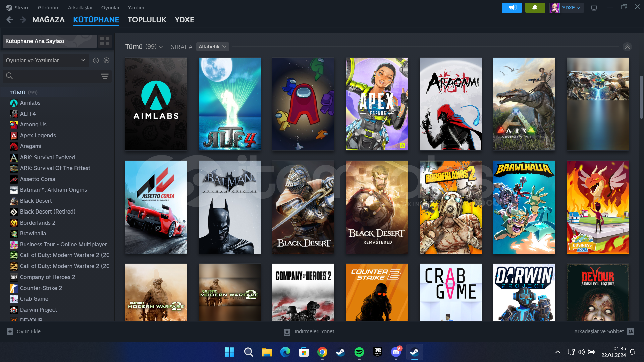
Task: Toggle ready-to-play filter icon
Action: [107, 60]
